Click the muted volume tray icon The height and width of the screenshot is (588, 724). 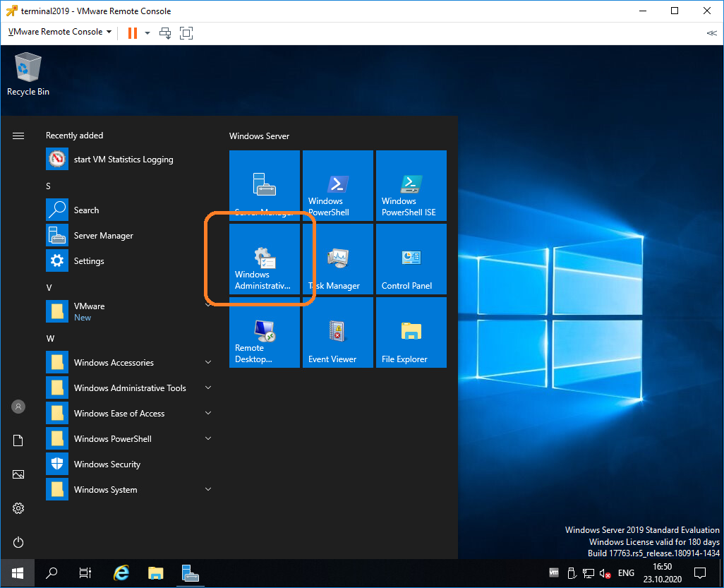tap(605, 573)
